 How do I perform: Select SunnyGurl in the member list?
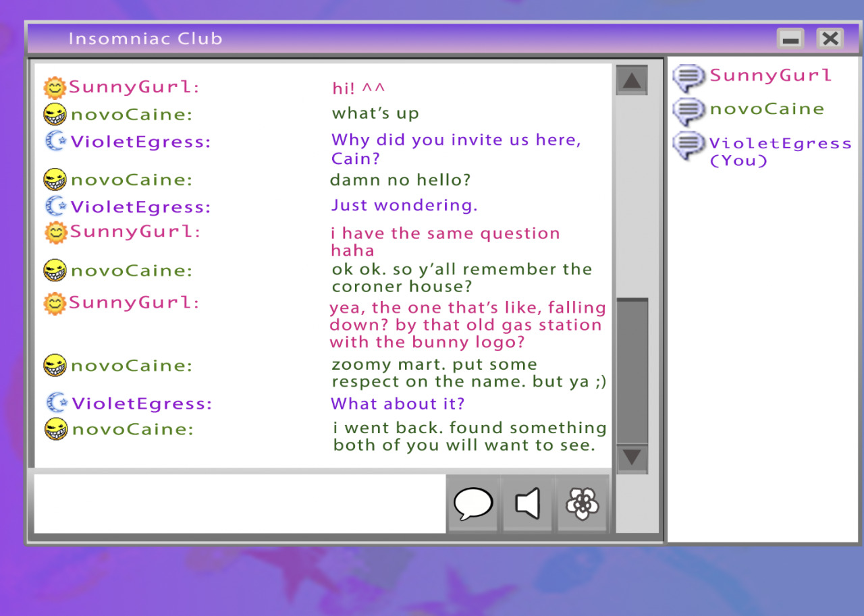770,76
